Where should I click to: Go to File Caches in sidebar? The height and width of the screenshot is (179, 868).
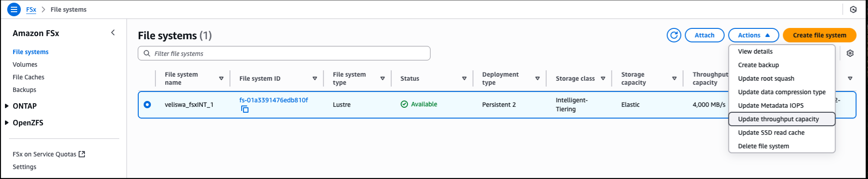[x=28, y=77]
